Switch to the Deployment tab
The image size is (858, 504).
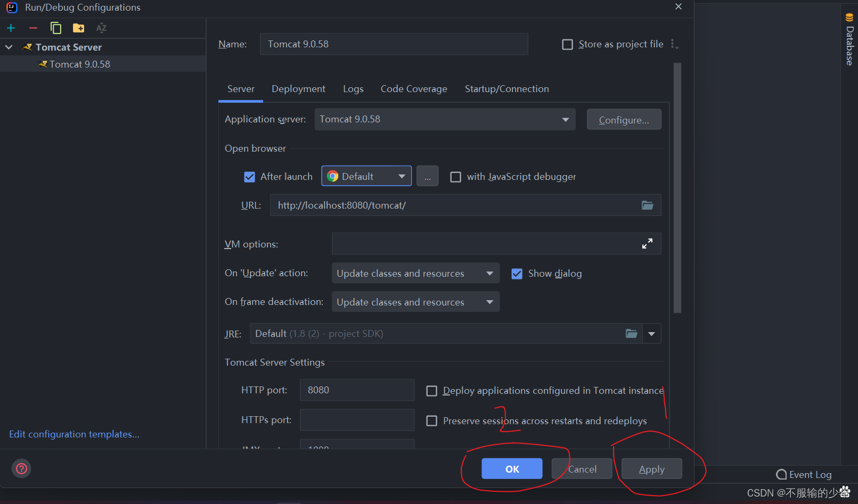click(298, 89)
